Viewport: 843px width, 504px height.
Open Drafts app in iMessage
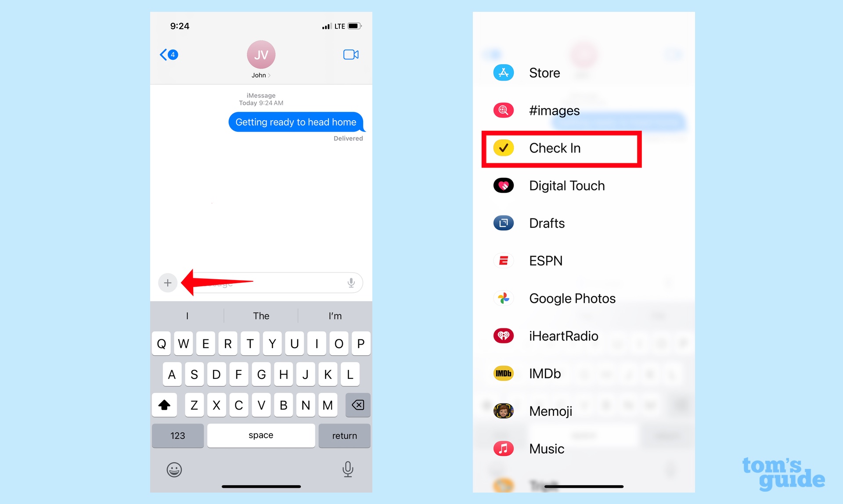547,223
